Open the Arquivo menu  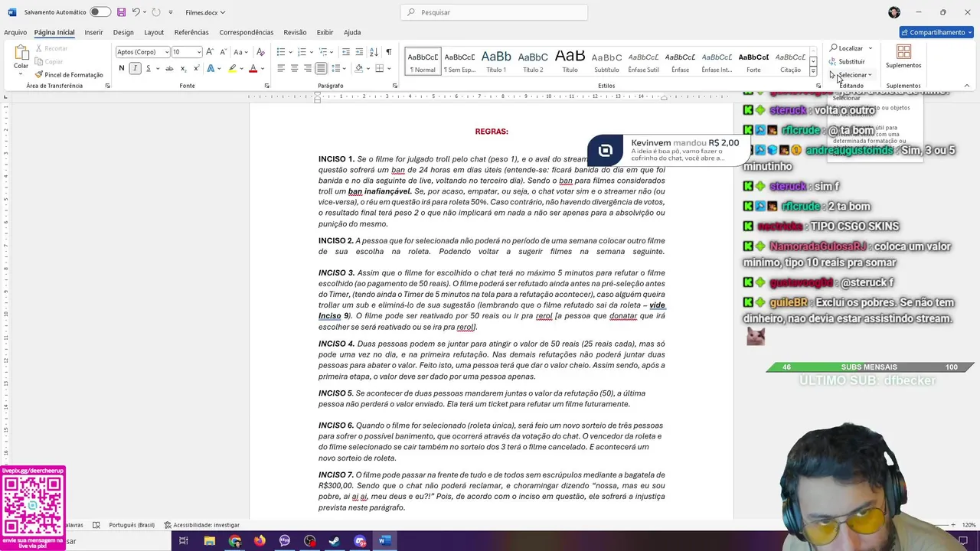point(15,32)
